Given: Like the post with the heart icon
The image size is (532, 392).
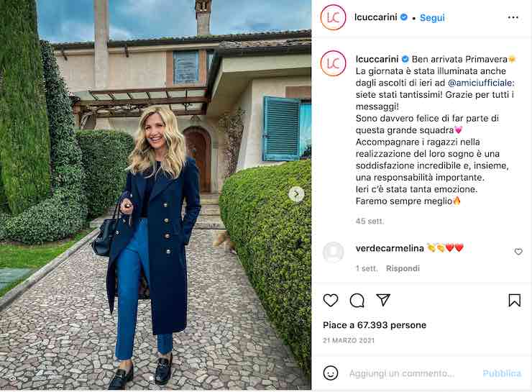Looking at the screenshot, I should (x=331, y=301).
